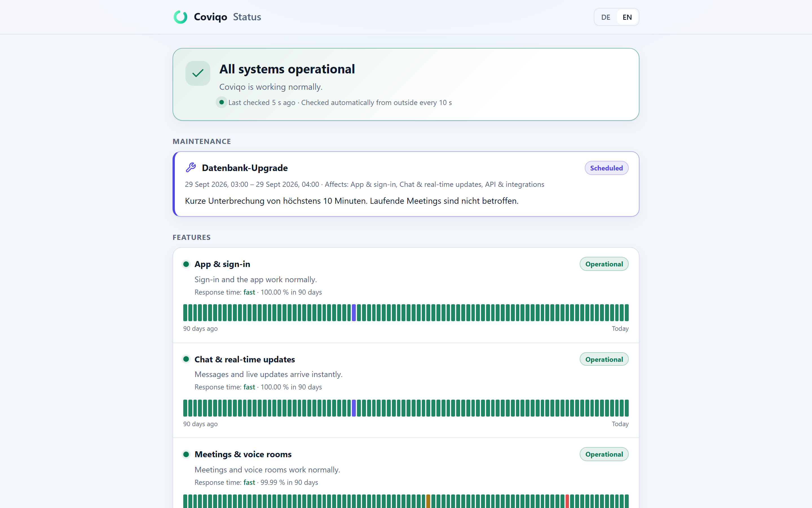Screen dimensions: 812x508
Task: Click the green checkmark status icon
Action: tap(198, 73)
